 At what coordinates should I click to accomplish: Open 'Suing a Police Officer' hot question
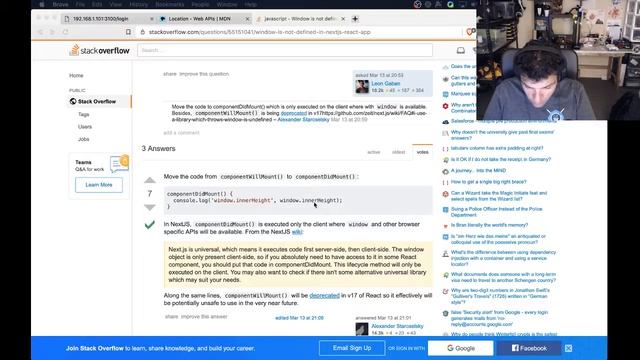tap(497, 212)
